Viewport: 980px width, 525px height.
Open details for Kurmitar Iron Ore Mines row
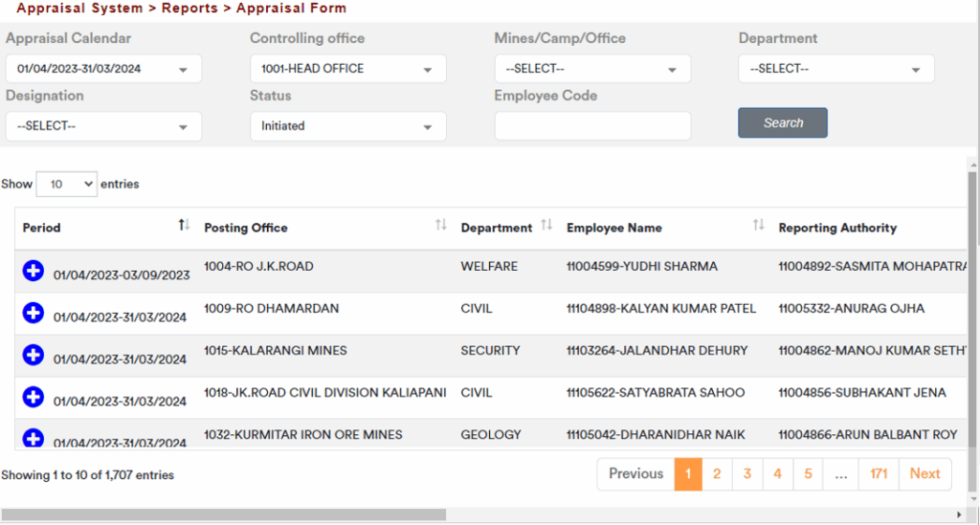tap(33, 438)
